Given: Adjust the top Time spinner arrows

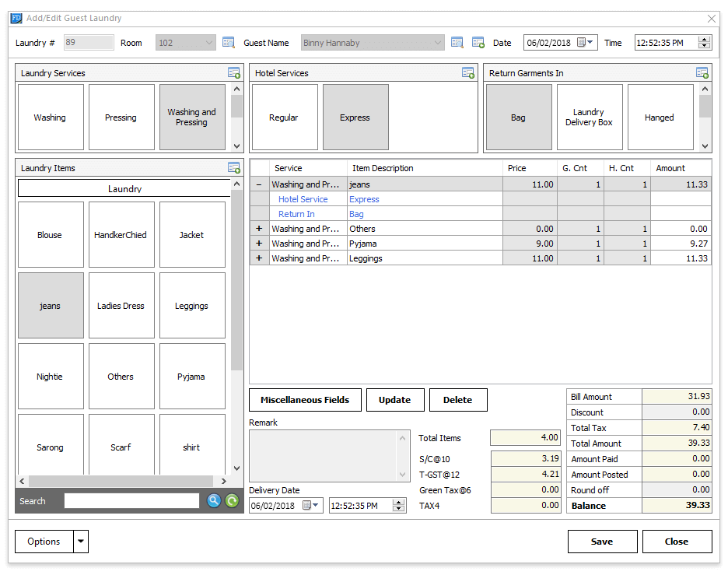Looking at the screenshot, I should click(705, 42).
